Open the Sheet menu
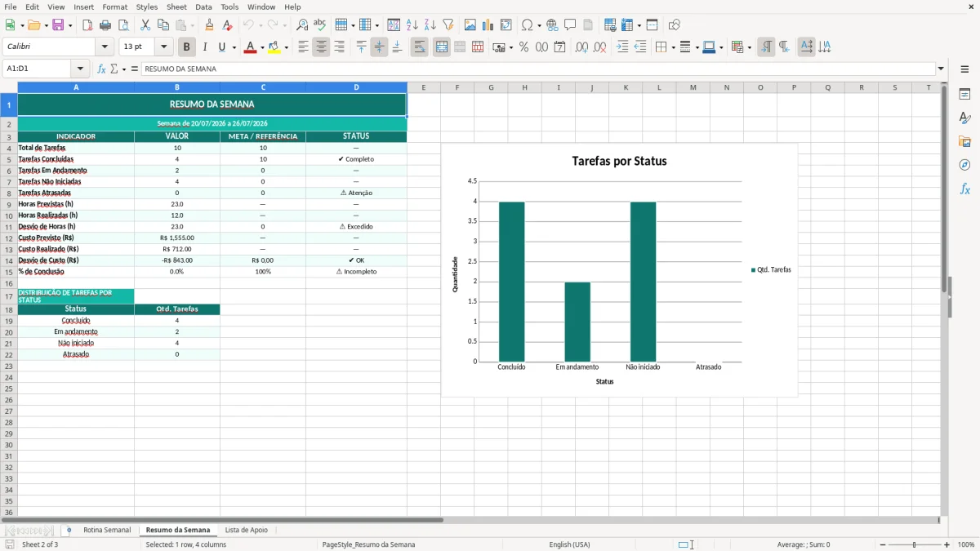980x551 pixels. [x=177, y=7]
